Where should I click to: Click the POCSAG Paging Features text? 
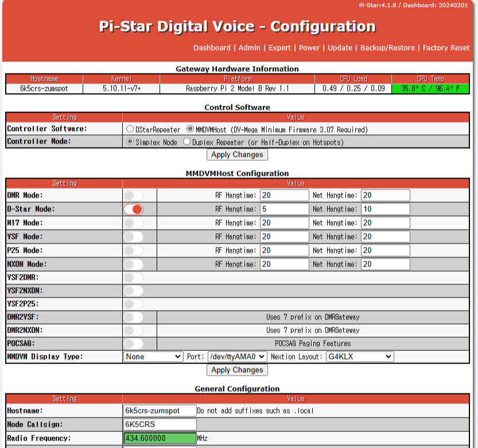313,343
